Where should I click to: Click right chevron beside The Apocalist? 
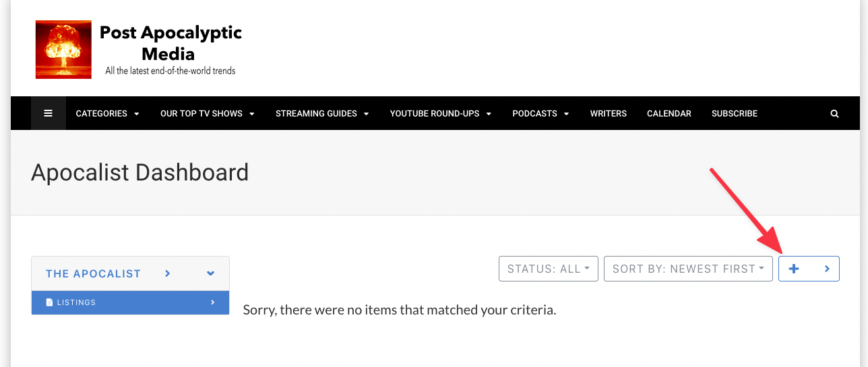click(x=168, y=273)
